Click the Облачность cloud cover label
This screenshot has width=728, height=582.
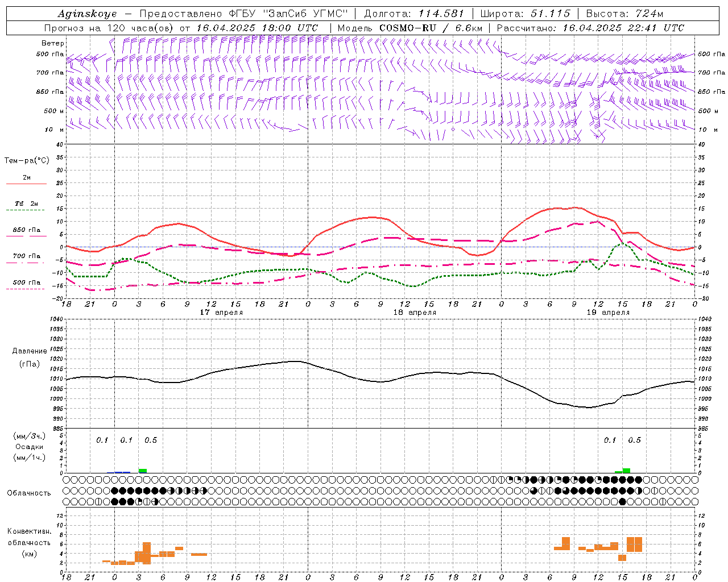coord(29,493)
